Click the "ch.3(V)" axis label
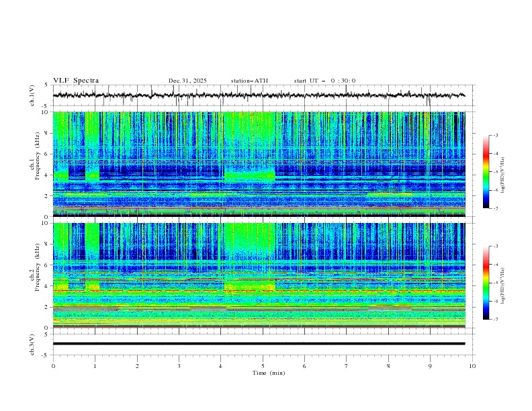The height and width of the screenshot is (411, 532). [x=32, y=345]
